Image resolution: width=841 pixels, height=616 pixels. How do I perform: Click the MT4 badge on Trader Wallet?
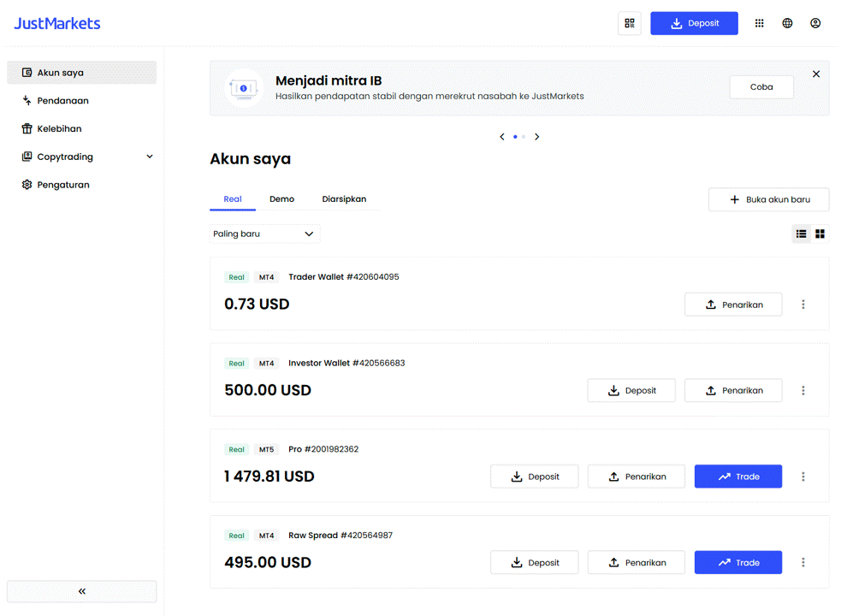point(267,277)
